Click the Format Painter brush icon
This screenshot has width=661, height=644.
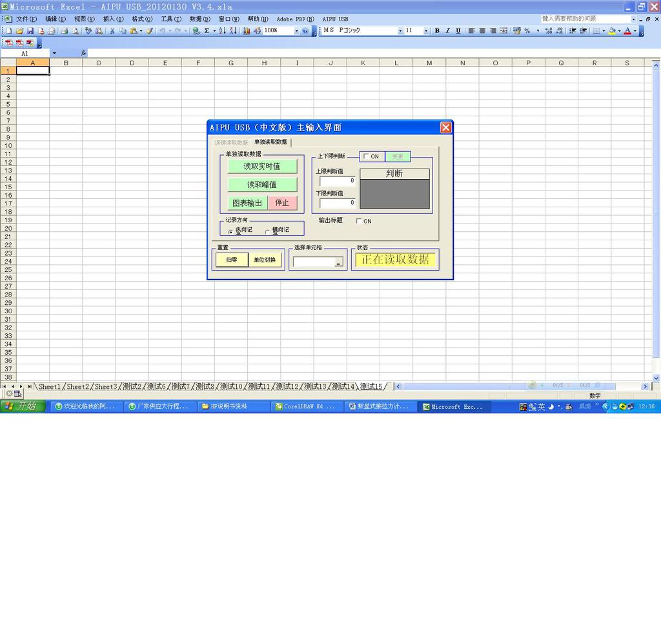pyautogui.click(x=148, y=31)
